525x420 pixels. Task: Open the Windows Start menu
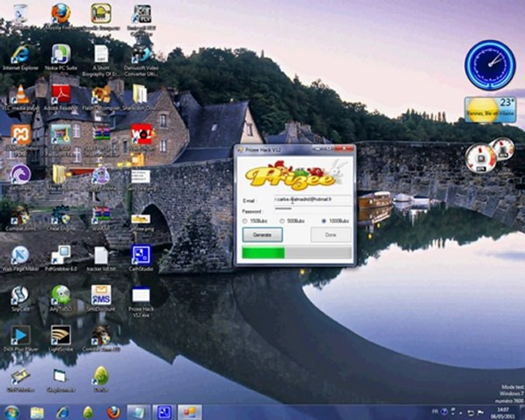12,412
